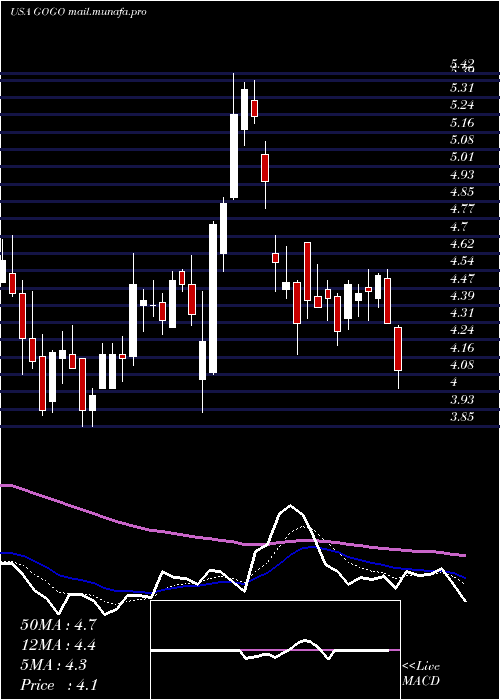Select the 4.85 price axis label
The image size is (500, 700).
point(462,192)
